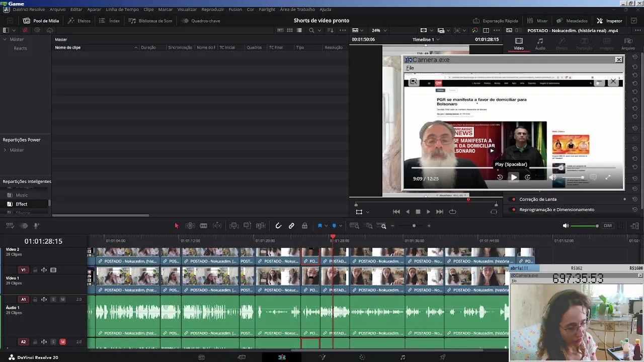
Task: Click the blue Marker icon
Action: click(334, 226)
